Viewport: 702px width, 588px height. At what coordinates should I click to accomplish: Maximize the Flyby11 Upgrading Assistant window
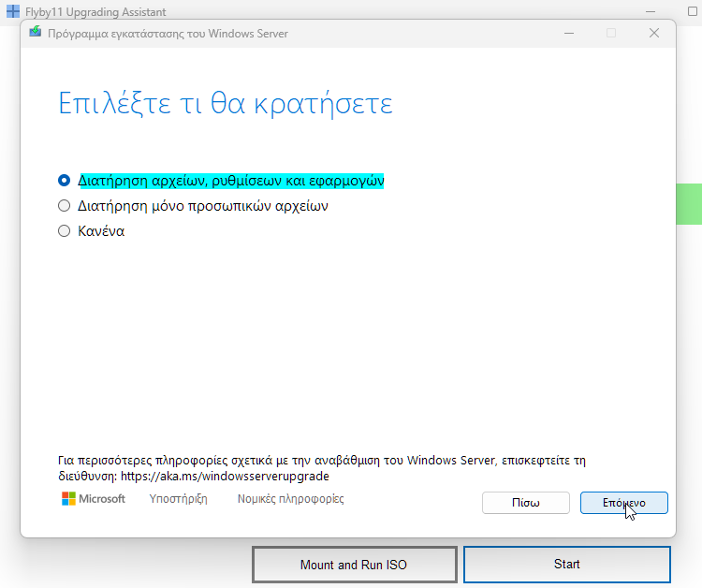point(692,11)
